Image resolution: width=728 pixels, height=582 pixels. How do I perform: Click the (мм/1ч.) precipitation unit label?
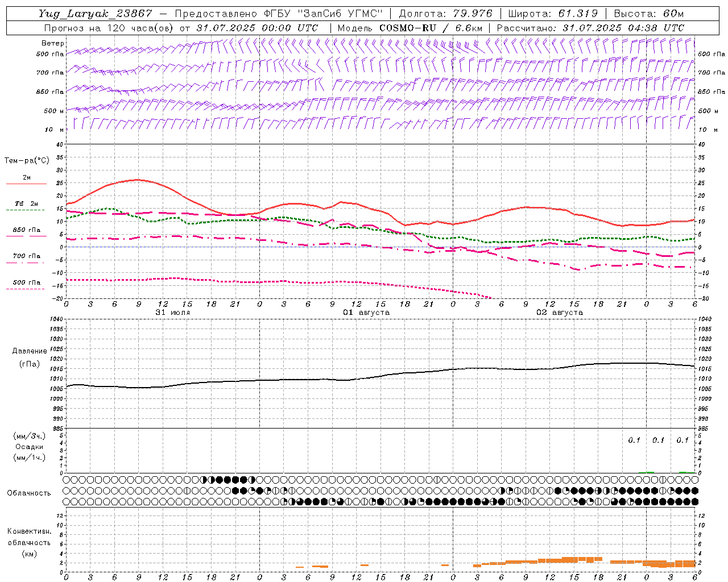point(30,458)
